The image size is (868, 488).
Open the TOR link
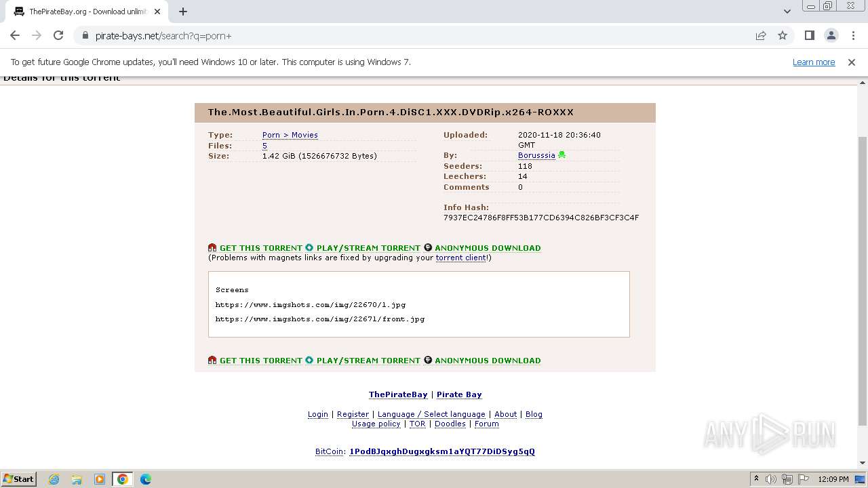[417, 424]
